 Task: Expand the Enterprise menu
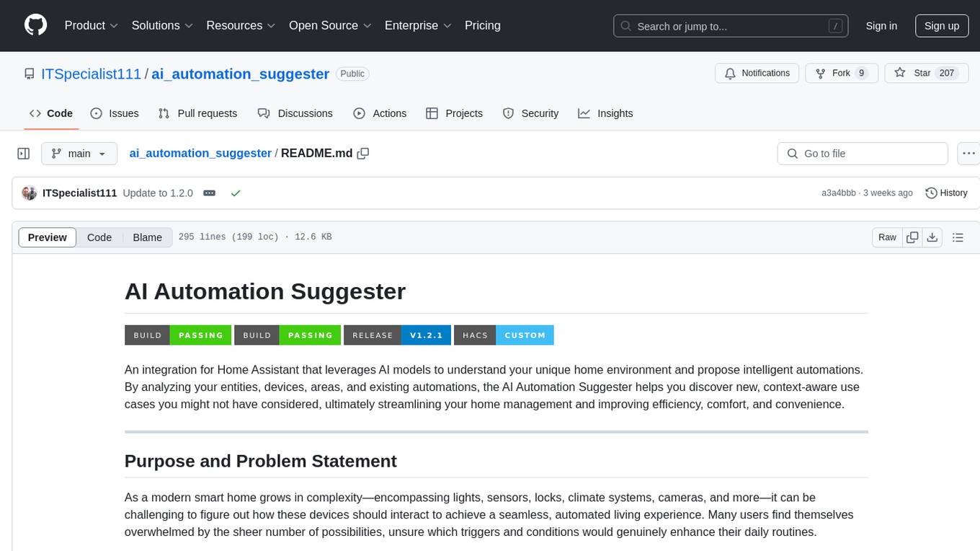[x=418, y=25]
